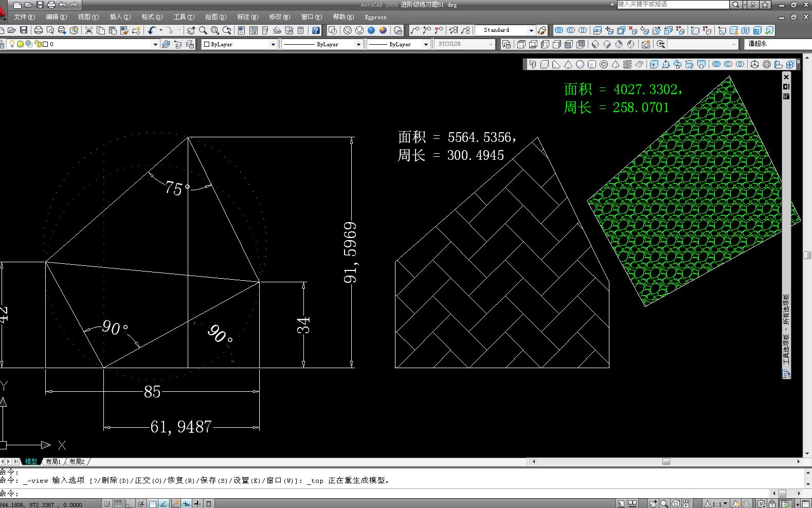Toggle the layer 0 freeze/thaw sun icon
The width and height of the screenshot is (812, 508).
[x=21, y=44]
